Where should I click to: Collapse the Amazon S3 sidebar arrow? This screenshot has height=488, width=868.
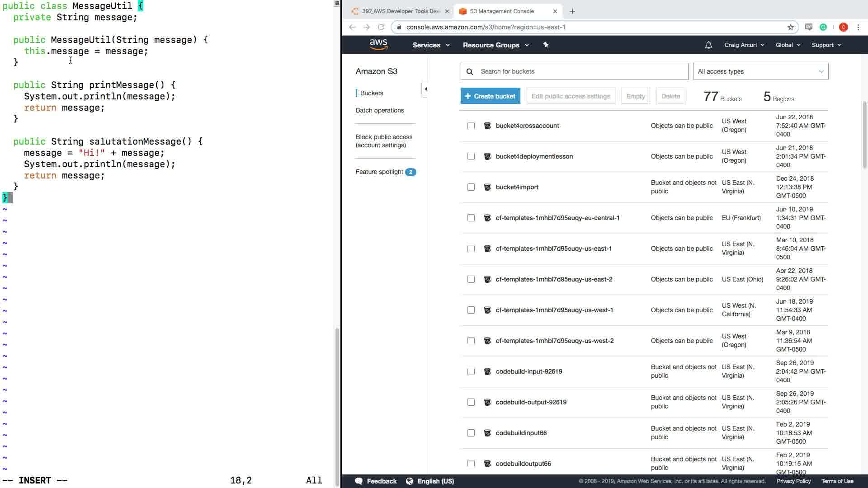tap(425, 89)
